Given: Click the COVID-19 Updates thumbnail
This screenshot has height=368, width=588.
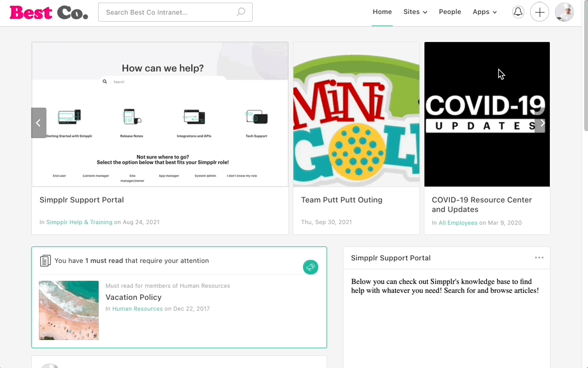Looking at the screenshot, I should [x=487, y=114].
